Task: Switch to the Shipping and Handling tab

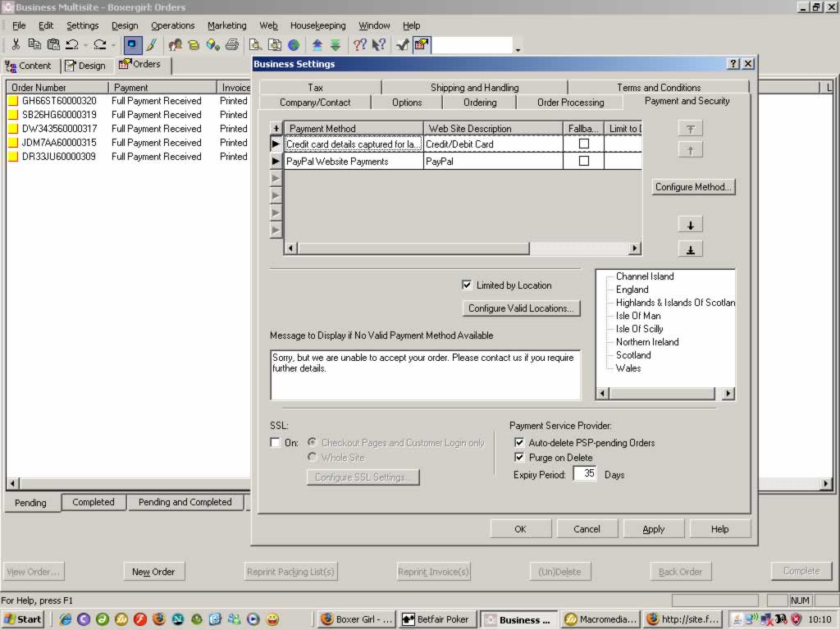Action: 474,88
